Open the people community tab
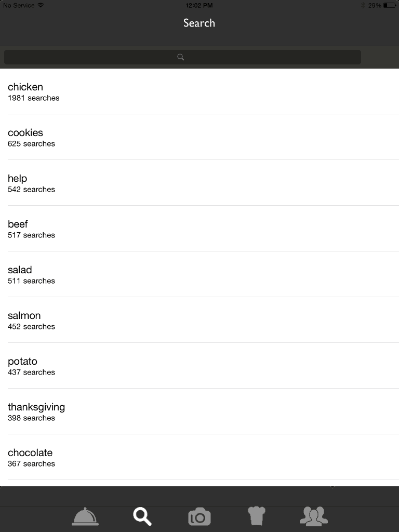Viewport: 399px width, 532px height. point(313,516)
